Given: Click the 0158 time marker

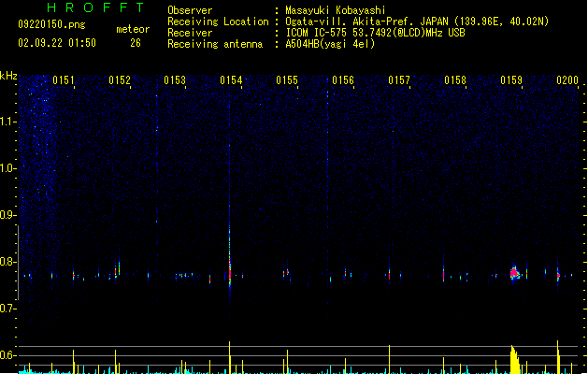Looking at the screenshot, I should (x=455, y=80).
